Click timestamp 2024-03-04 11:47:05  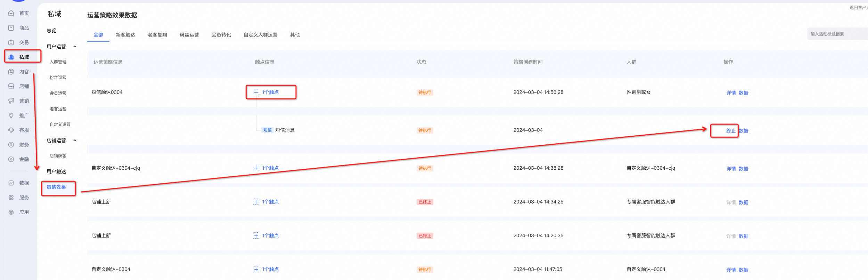coord(538,269)
